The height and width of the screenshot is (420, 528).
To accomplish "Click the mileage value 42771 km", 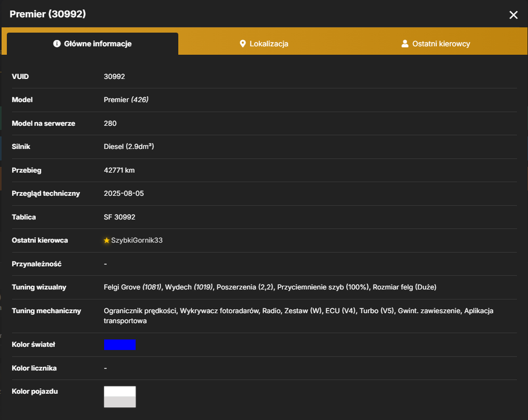I will click(x=119, y=170).
